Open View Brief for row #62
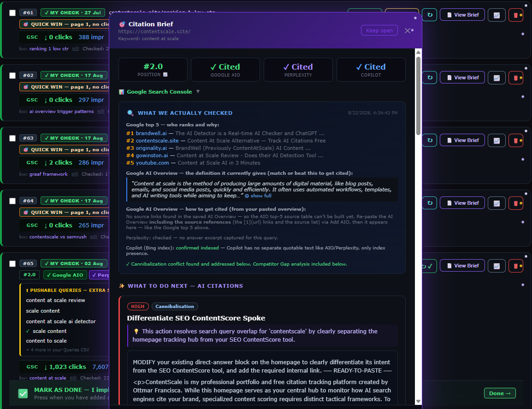Viewport: 532px width, 409px height. 462,78
